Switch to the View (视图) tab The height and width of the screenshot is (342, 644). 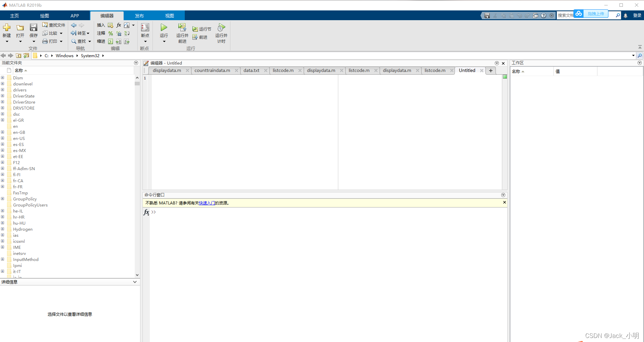169,16
